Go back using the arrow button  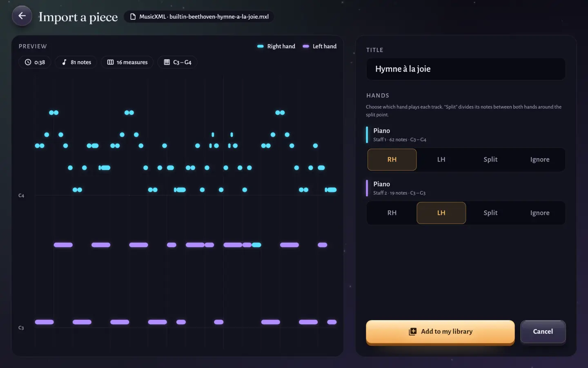tap(22, 16)
